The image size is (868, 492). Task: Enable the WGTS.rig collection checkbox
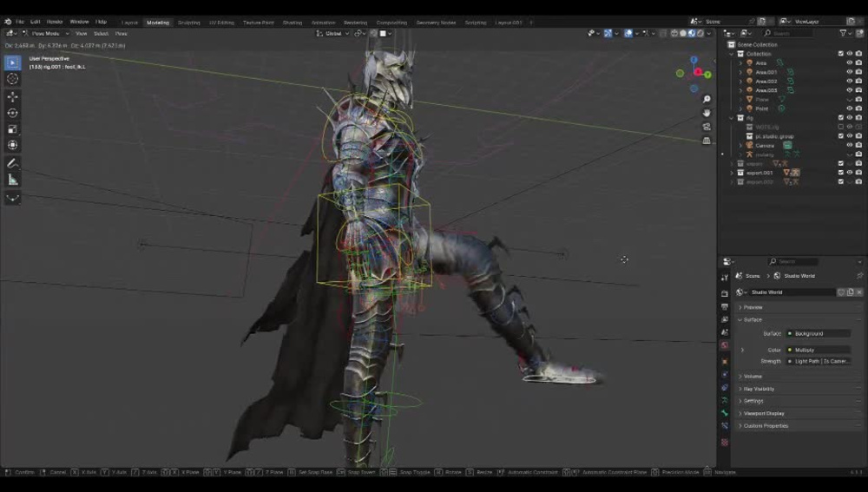coord(840,127)
